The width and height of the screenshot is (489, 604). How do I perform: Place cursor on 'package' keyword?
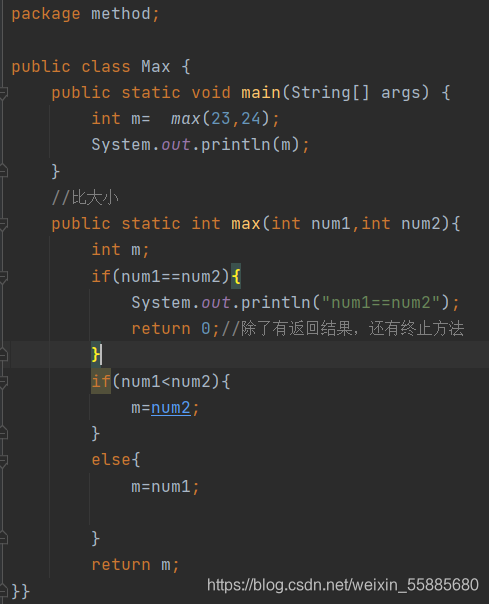point(46,14)
